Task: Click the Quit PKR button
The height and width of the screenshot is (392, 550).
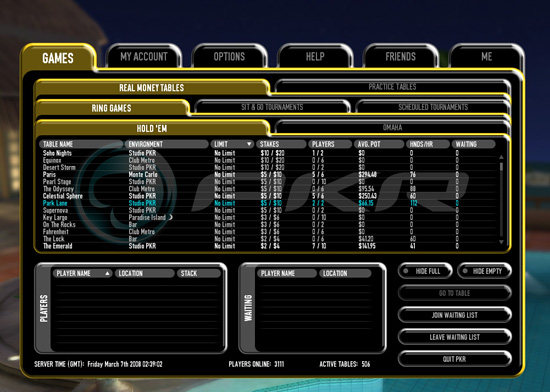Action: [455, 359]
